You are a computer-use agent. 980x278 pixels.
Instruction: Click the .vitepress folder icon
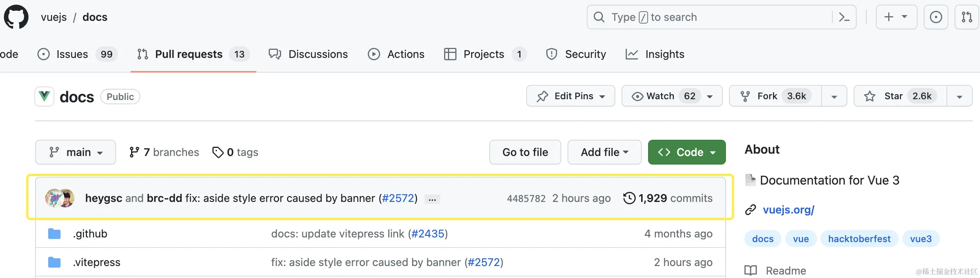click(x=54, y=262)
